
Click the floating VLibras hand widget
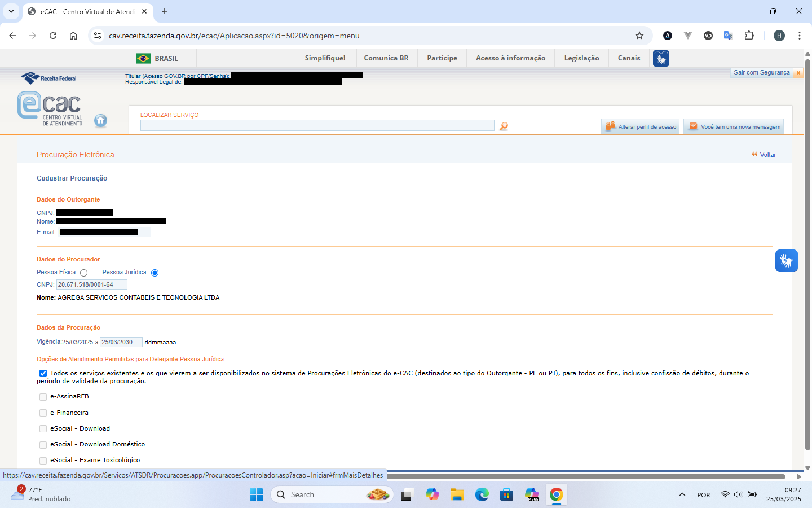point(786,261)
